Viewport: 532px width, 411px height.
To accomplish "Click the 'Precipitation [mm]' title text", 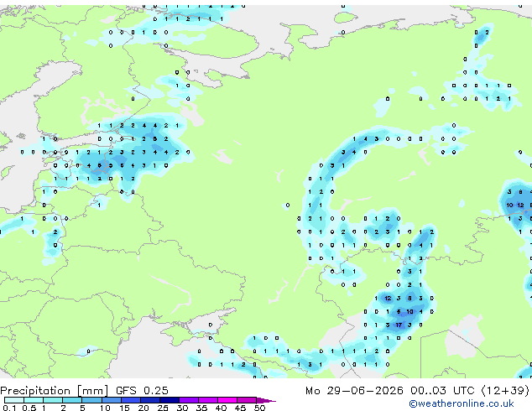I will [55, 391].
